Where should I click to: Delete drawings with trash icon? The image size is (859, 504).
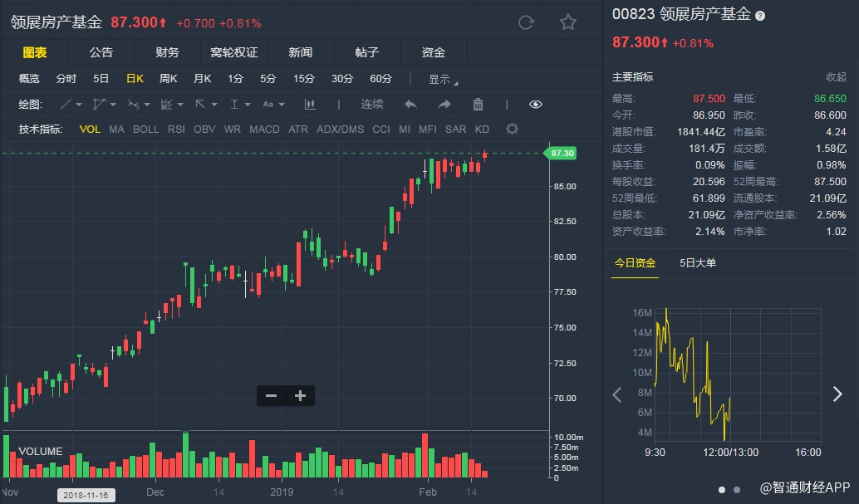(478, 104)
